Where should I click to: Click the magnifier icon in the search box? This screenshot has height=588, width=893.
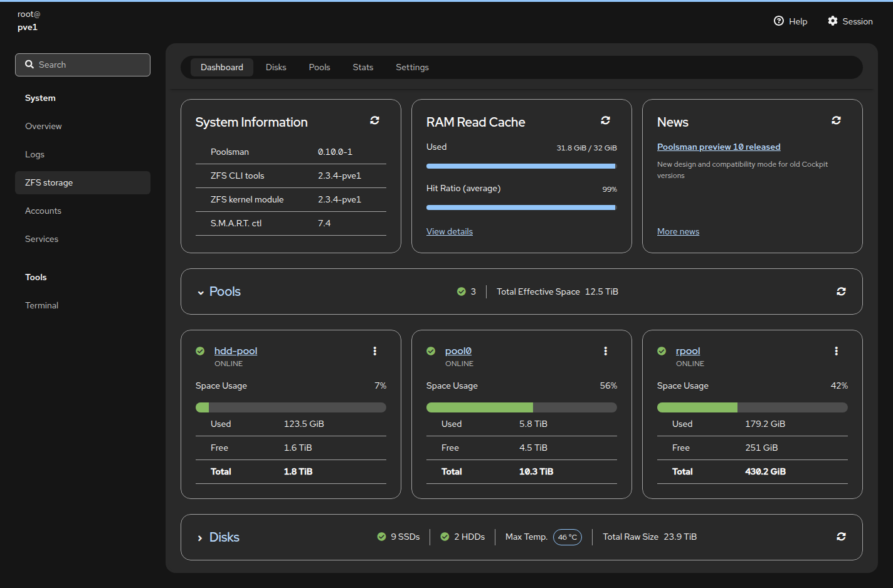[29, 64]
